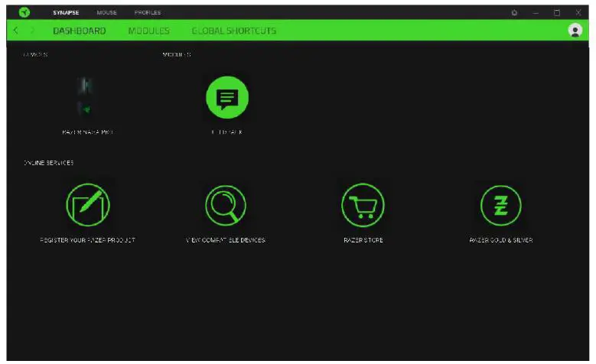Click the View Compatible Devices label

(226, 240)
